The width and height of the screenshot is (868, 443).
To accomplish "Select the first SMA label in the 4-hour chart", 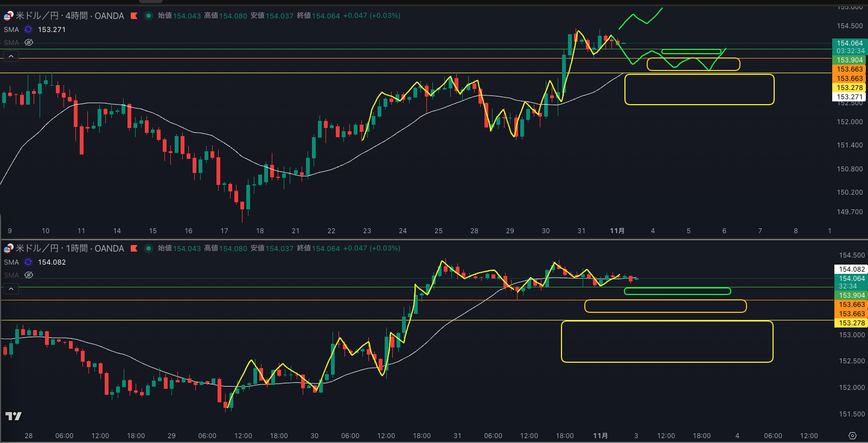I will 11,29.
